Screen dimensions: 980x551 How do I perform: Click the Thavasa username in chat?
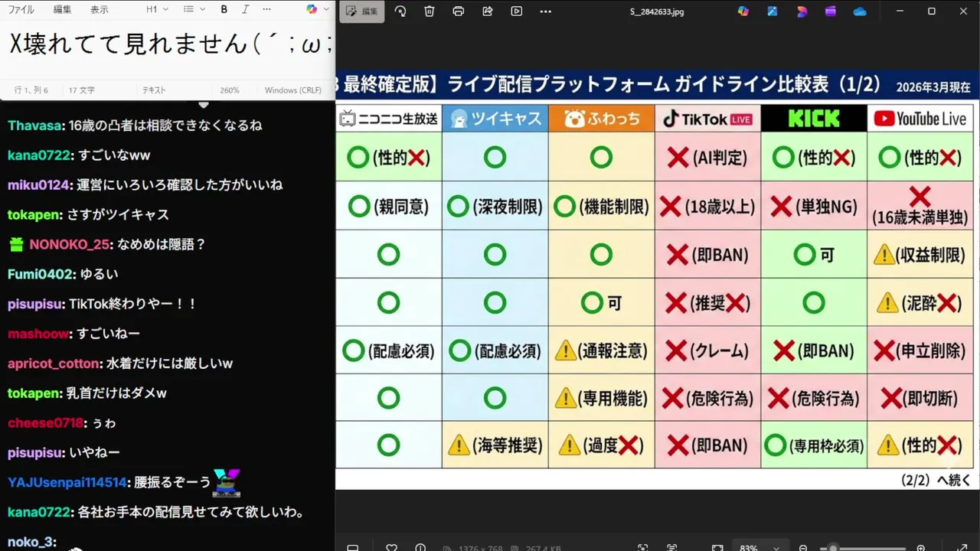[34, 126]
